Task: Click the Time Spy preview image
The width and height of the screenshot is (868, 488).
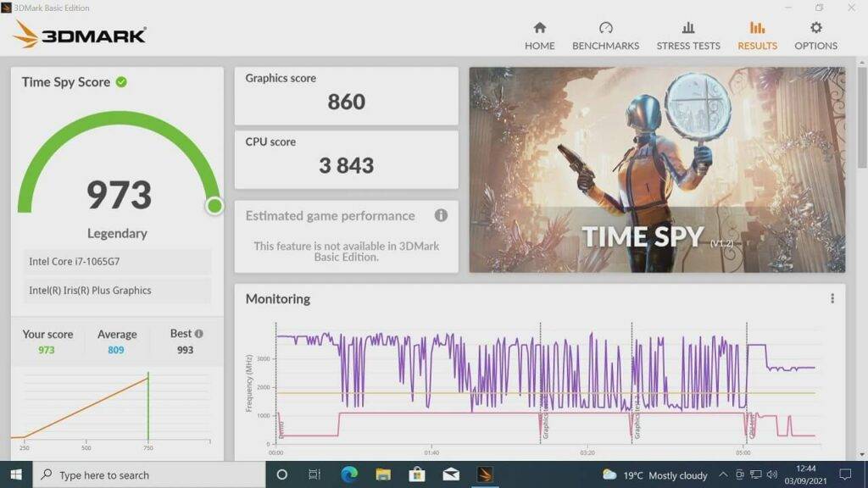Action: point(657,169)
